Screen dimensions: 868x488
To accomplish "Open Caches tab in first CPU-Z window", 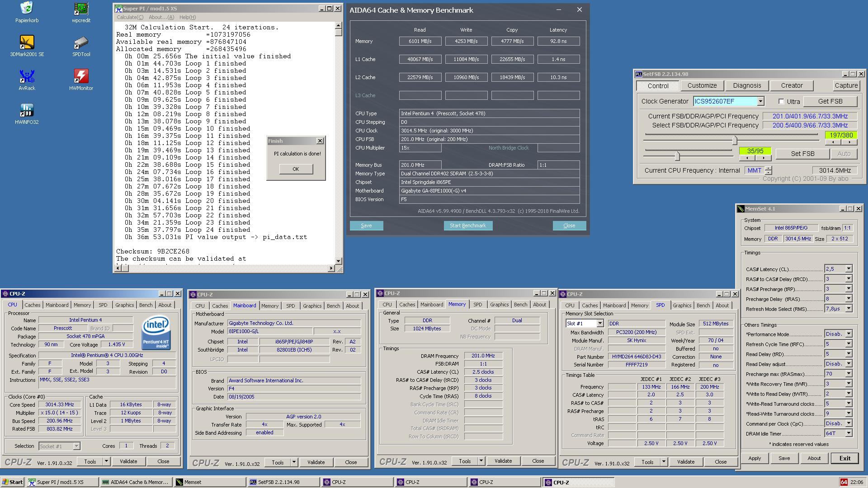I will 32,305.
